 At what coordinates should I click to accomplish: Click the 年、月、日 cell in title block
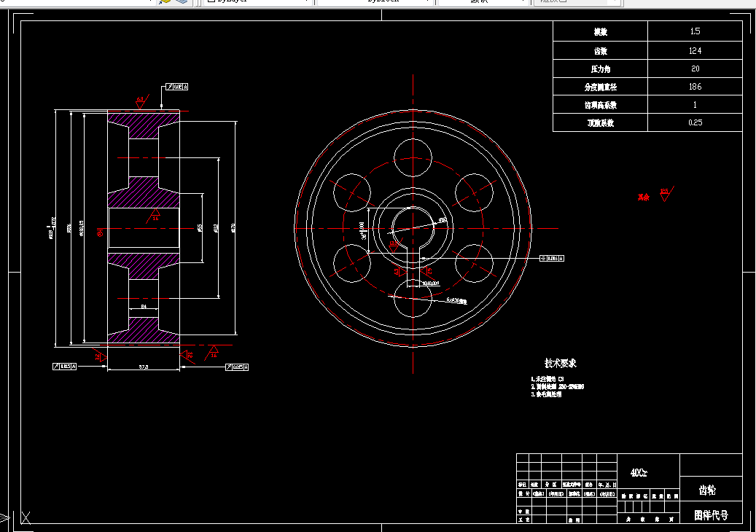(607, 485)
